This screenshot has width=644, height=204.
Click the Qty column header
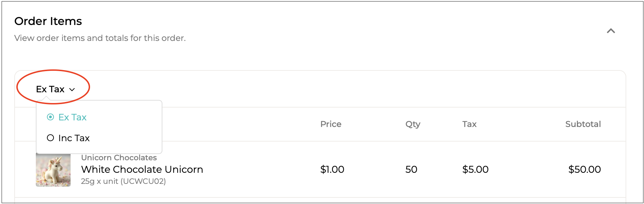[x=413, y=124]
